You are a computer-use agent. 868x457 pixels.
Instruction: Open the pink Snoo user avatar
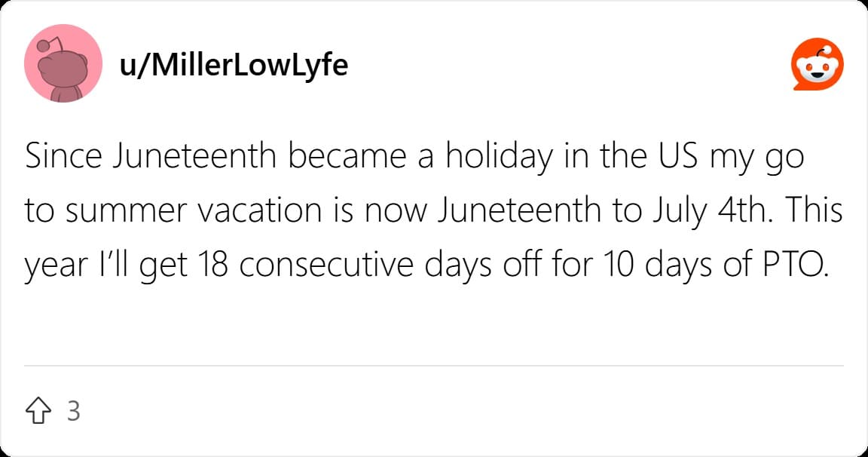(x=63, y=63)
